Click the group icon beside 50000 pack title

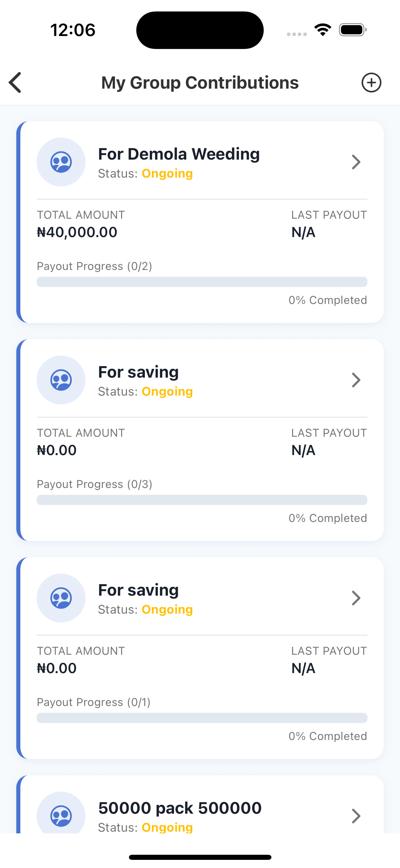click(x=61, y=815)
